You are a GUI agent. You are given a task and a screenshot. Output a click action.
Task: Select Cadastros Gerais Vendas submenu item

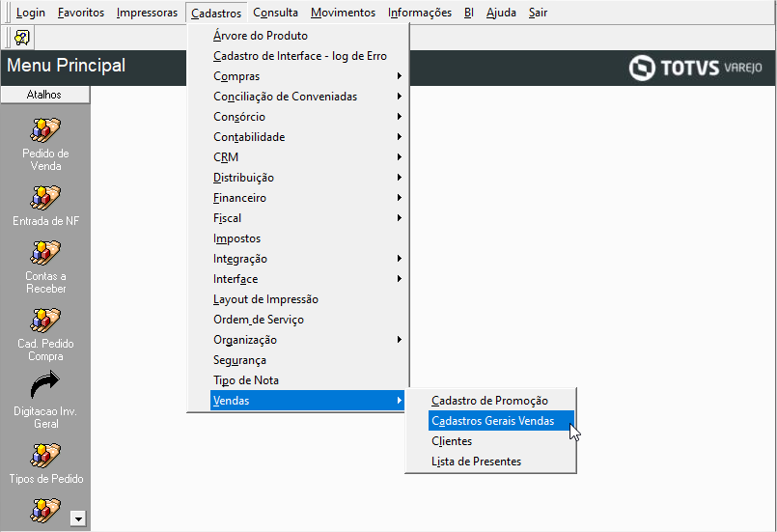coord(501,421)
